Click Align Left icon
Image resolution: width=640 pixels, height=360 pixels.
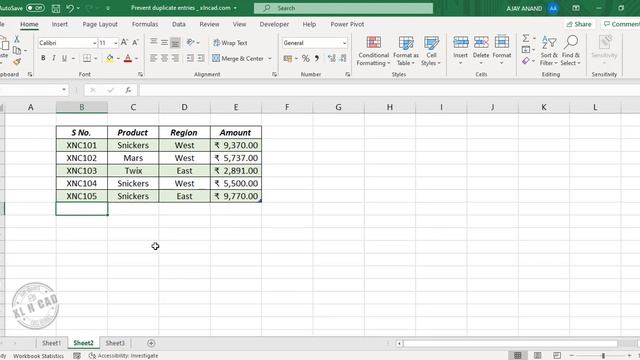pyautogui.click(x=153, y=58)
